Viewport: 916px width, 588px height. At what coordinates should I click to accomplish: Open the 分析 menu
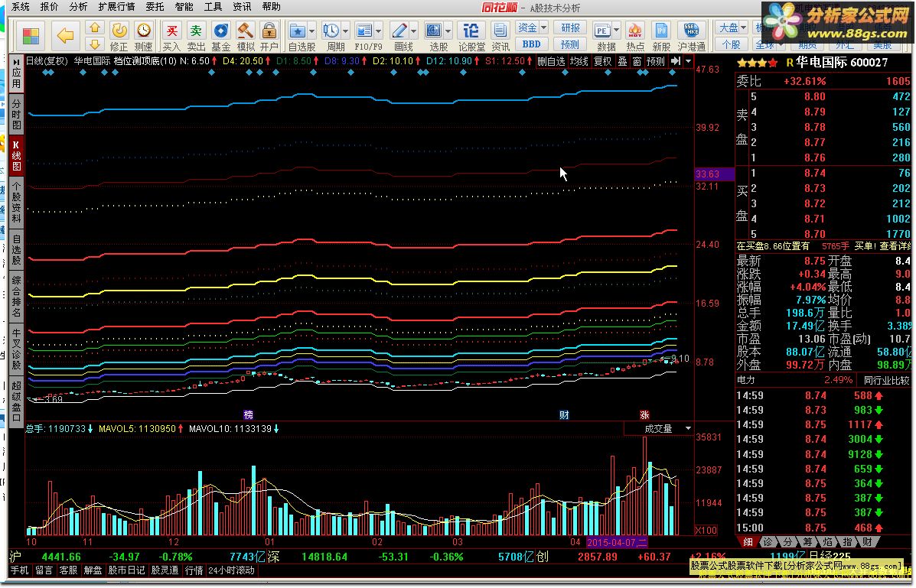point(78,6)
